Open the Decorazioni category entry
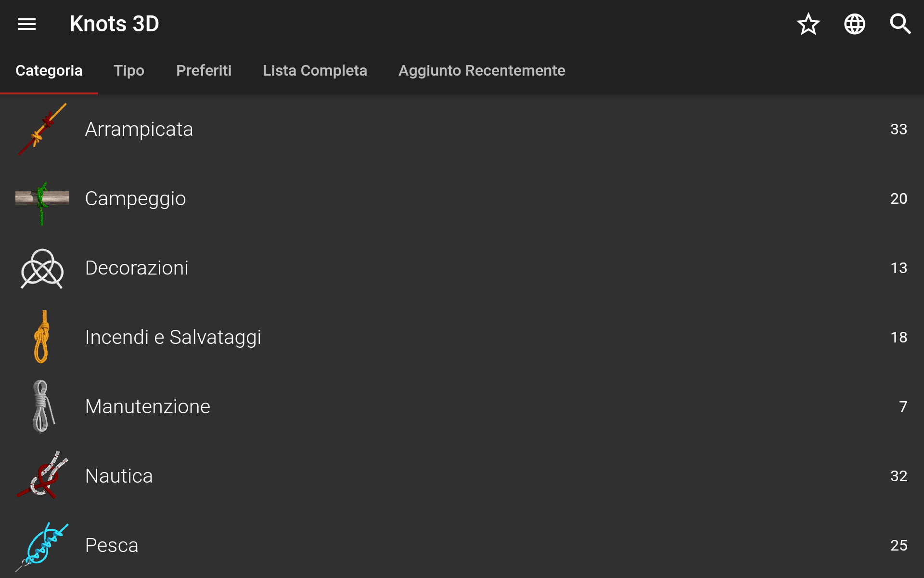The width and height of the screenshot is (924, 578). [x=462, y=268]
